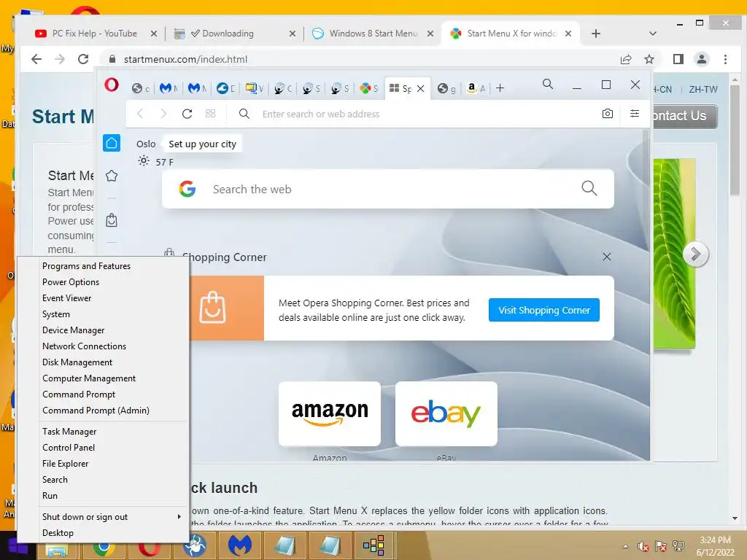Click Chrome URL startmenux.com address
Viewport: 747px width, 560px height.
point(185,59)
